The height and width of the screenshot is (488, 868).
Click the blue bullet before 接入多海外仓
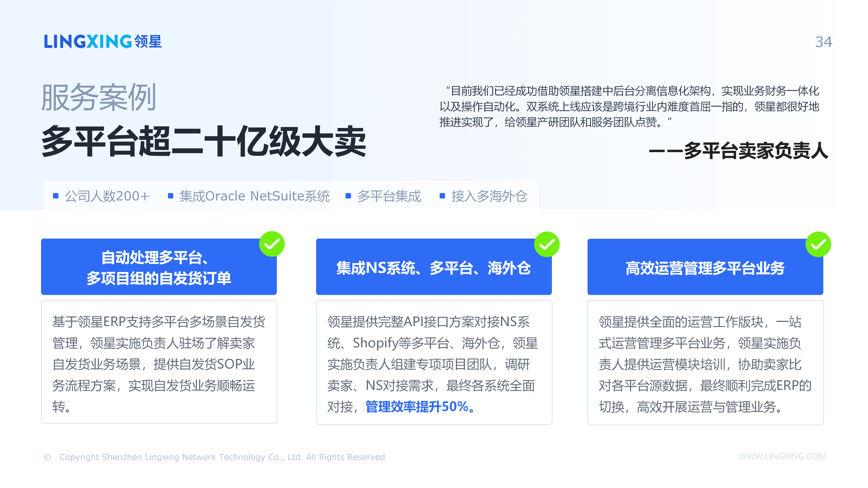click(x=442, y=196)
